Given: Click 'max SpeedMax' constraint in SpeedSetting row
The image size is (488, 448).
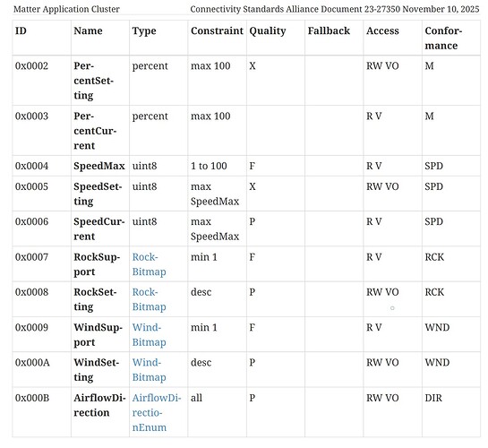Looking at the screenshot, I should [215, 194].
